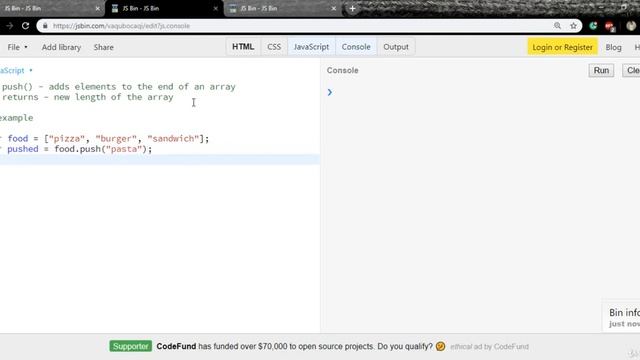Click the address bar URL

point(121,26)
